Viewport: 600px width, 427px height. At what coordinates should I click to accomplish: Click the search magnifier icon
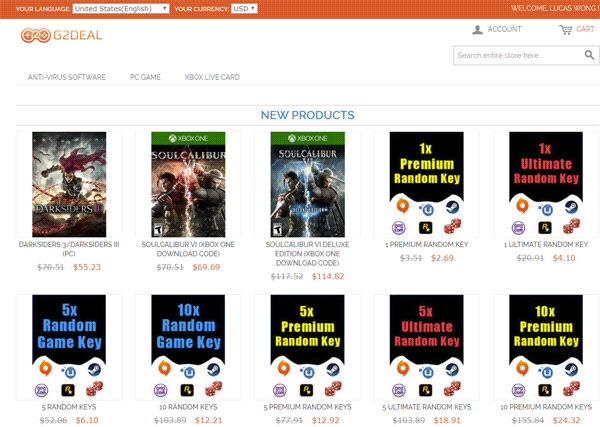click(x=589, y=55)
